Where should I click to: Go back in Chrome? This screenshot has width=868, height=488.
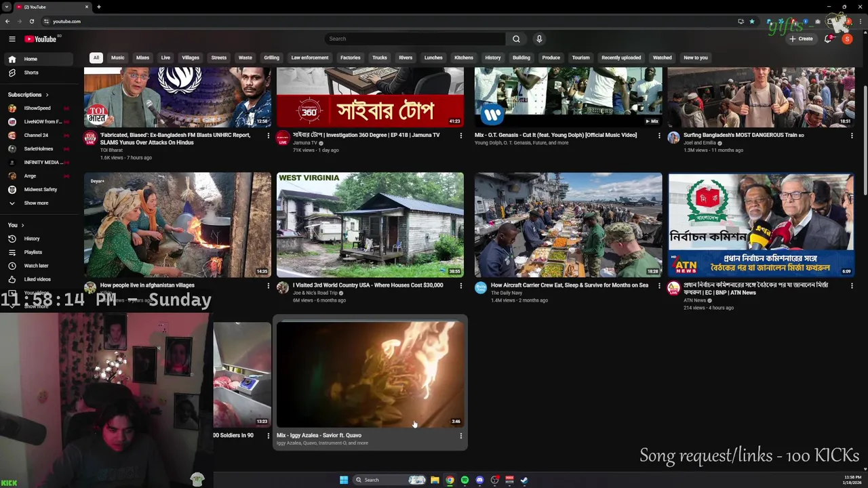[x=7, y=21]
